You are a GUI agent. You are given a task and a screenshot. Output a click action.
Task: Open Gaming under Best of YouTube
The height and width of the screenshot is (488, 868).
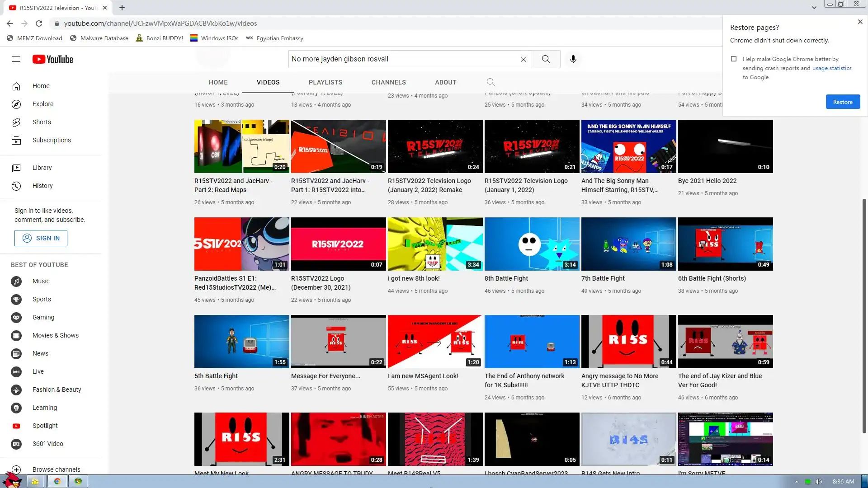pos(43,317)
